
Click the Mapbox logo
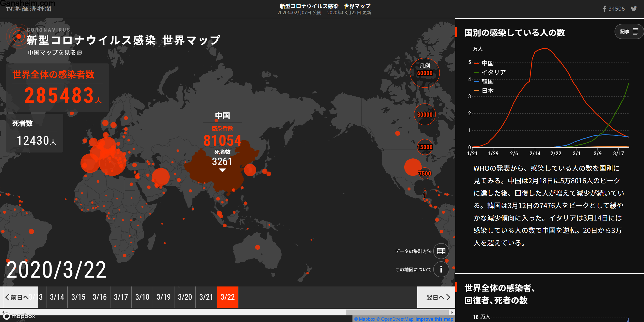[x=19, y=316]
